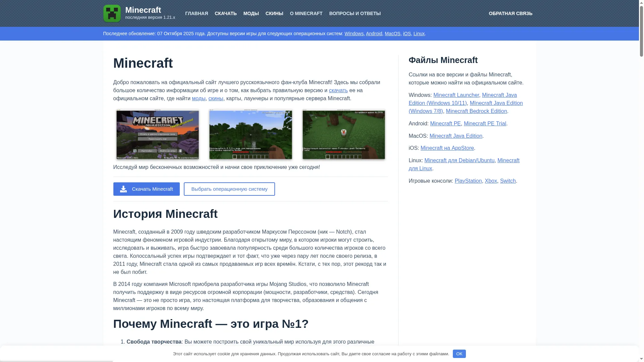The image size is (644, 362).
Task: Click the История Minecraft heading
Action: point(165,214)
